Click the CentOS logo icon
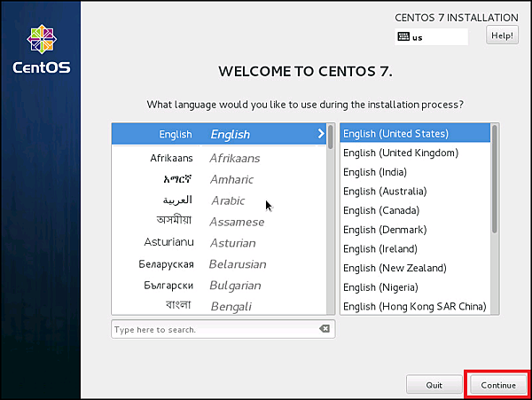 tap(40, 40)
